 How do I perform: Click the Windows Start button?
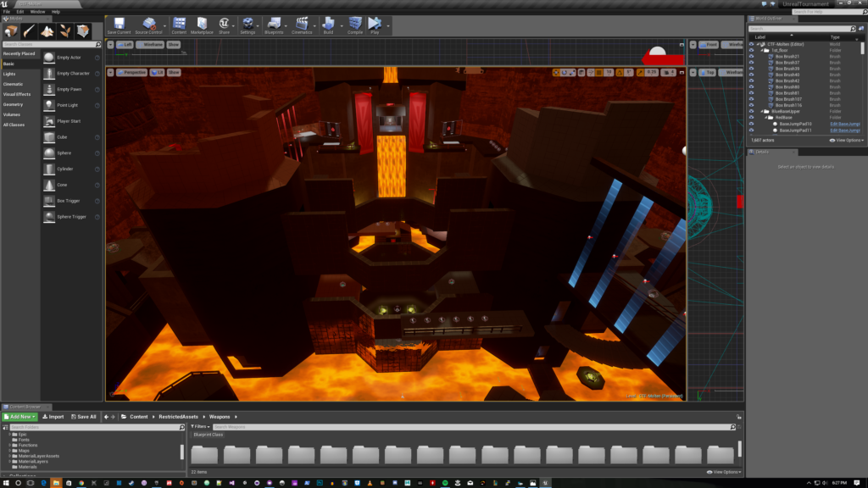6,483
